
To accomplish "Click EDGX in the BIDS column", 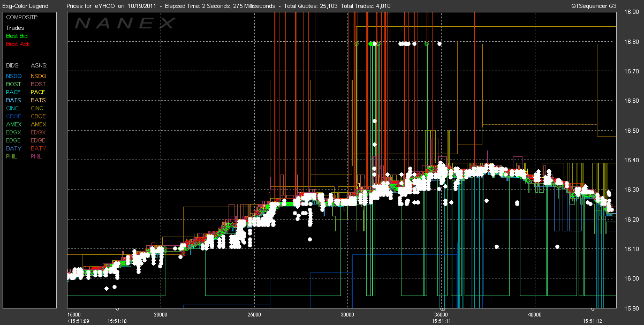I will [x=14, y=132].
